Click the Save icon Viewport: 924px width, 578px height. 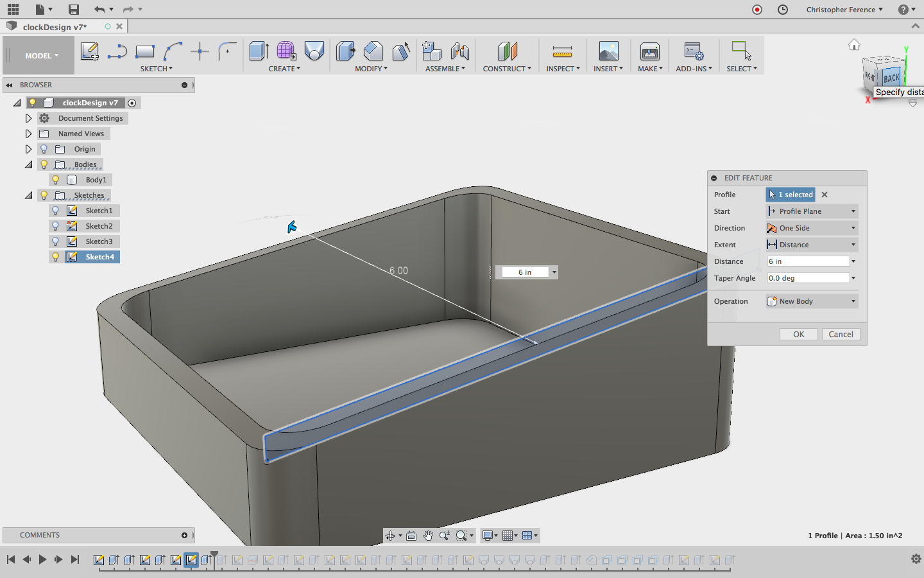[x=74, y=9]
